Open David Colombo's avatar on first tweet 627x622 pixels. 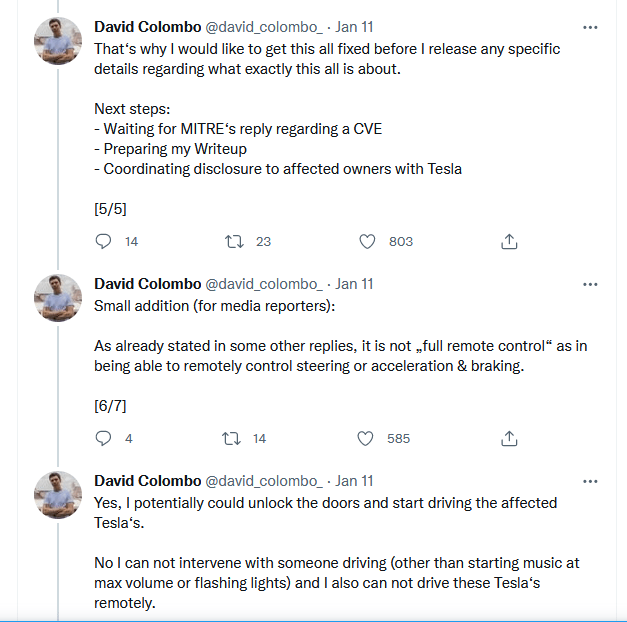click(58, 41)
